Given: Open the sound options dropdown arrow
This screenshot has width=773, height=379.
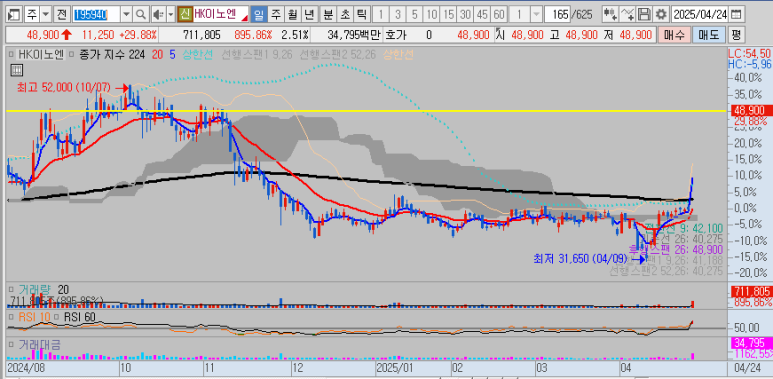Looking at the screenshot, I should 171,15.
